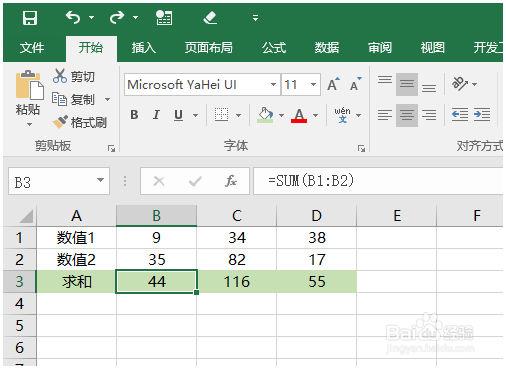Open the 文件 tab
Screen dimensions: 506x369
pos(32,48)
